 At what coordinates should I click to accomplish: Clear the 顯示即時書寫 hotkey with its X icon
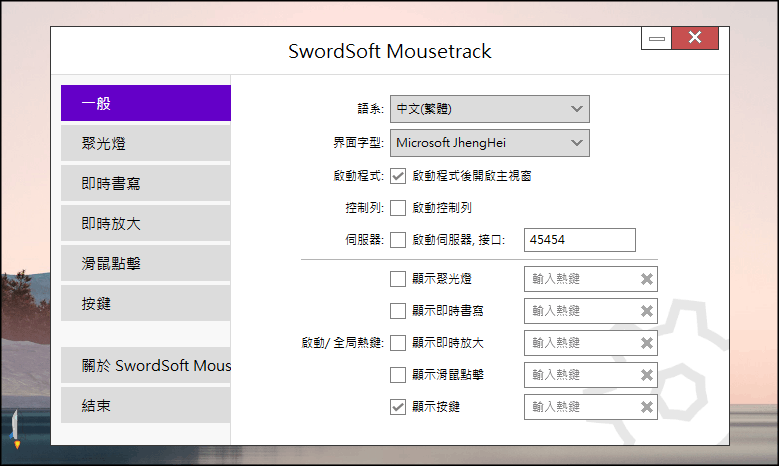coord(646,311)
